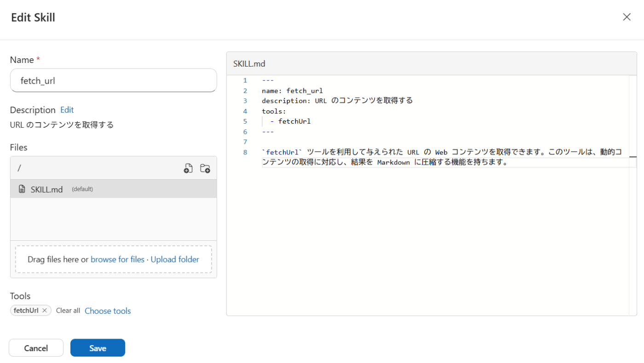This screenshot has width=644, height=363.
Task: Open the SKILL.md editor tab
Action: [249, 64]
